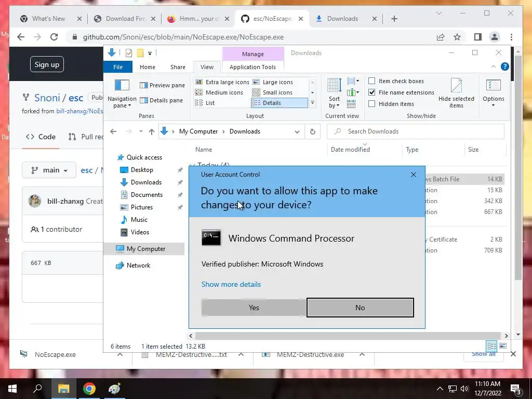This screenshot has height=399, width=532.
Task: Click Hide selected items button
Action: pyautogui.click(x=456, y=94)
